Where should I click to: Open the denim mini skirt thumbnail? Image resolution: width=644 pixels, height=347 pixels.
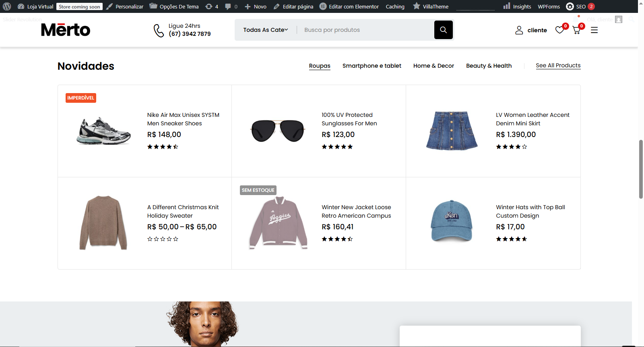(452, 131)
